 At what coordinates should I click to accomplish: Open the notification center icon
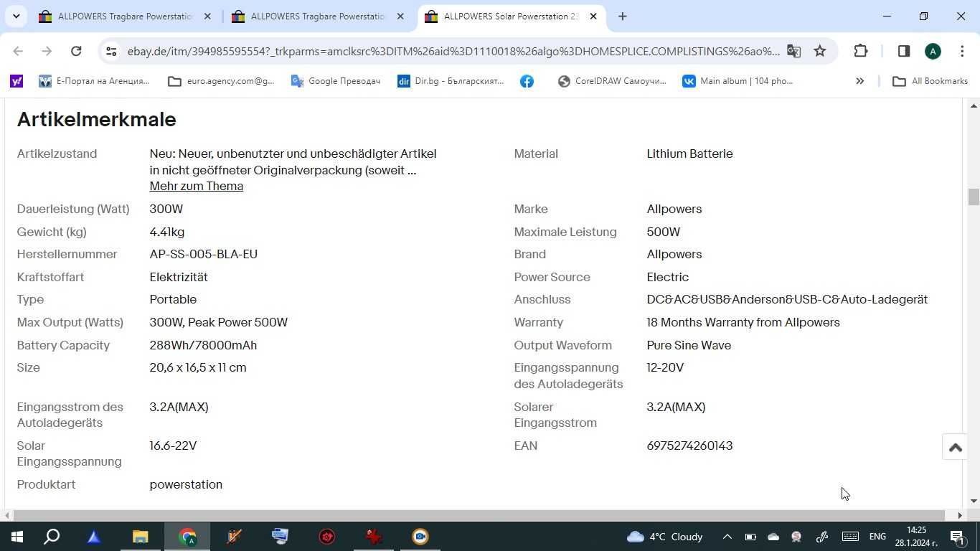coord(956,537)
